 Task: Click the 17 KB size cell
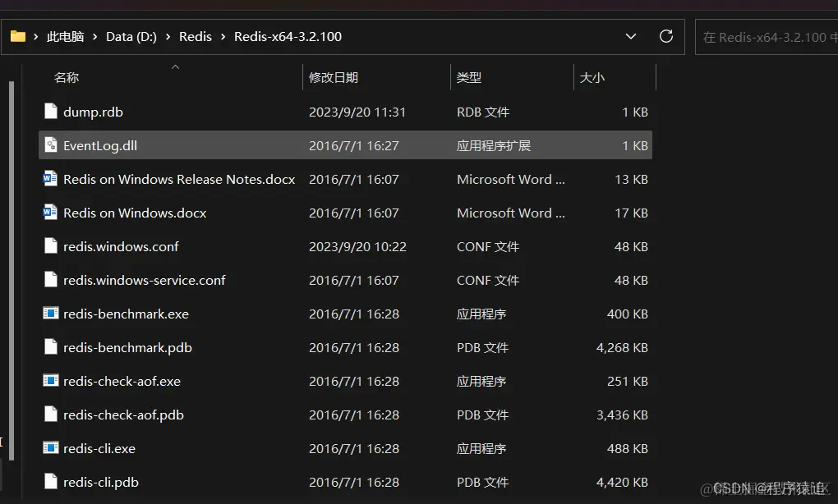click(x=631, y=213)
